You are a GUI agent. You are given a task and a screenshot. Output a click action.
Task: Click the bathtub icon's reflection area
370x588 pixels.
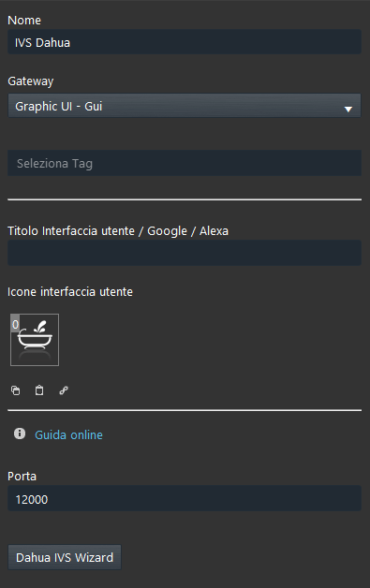(35, 355)
